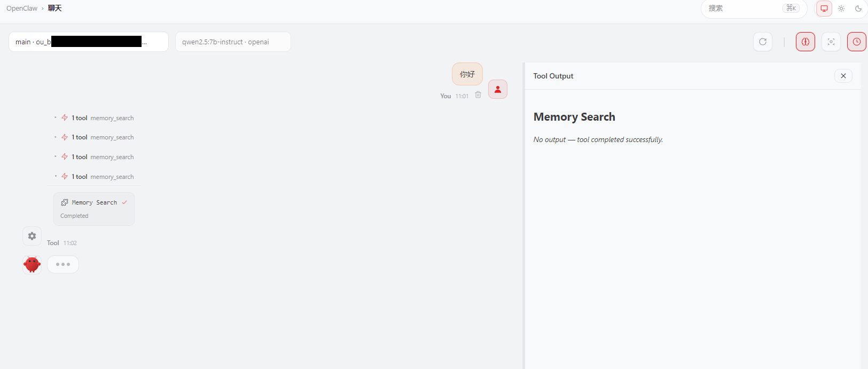This screenshot has height=369, width=868.
Task: Click the 聊天 breadcrumb item
Action: pos(55,8)
